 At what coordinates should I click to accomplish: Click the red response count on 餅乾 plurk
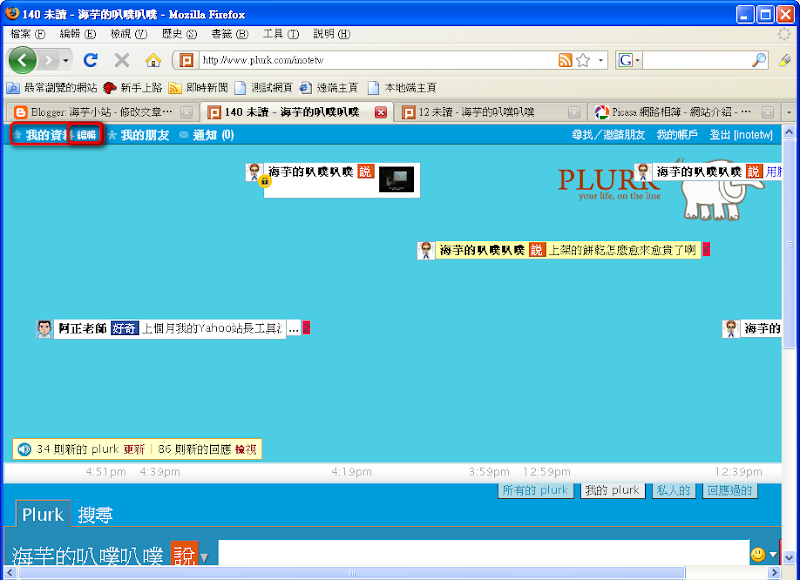pos(706,250)
